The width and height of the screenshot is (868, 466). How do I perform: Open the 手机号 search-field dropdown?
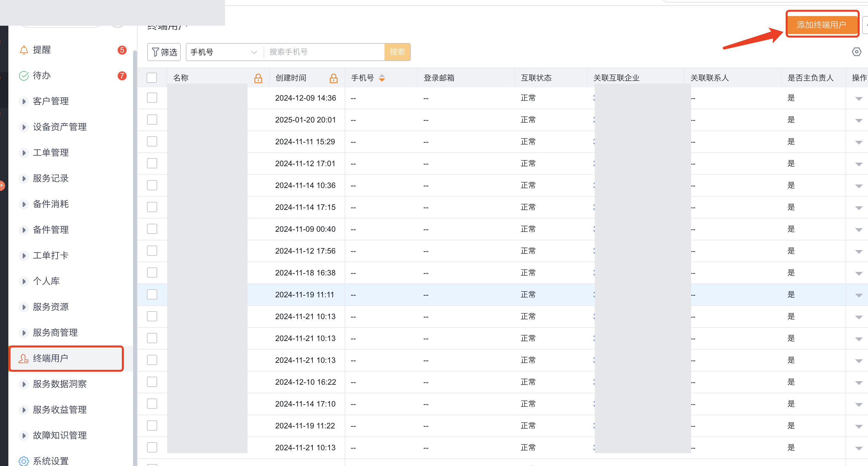coord(224,52)
